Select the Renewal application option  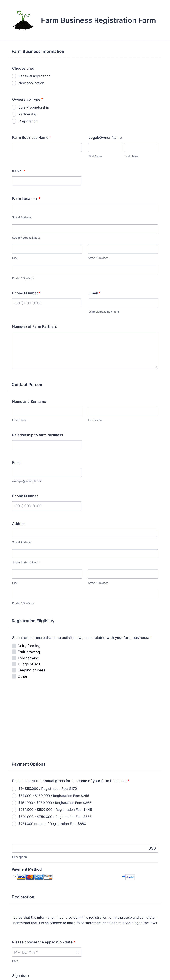click(14, 76)
